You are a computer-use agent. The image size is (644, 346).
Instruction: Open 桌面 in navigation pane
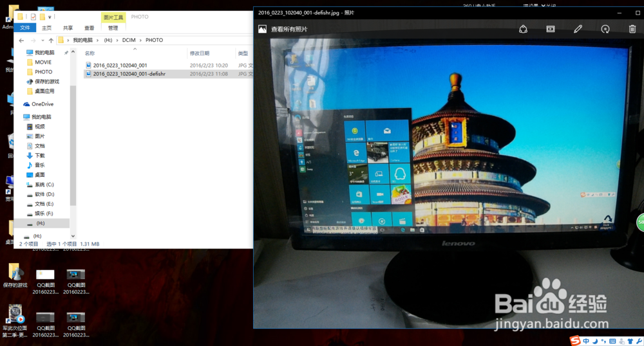coord(39,175)
